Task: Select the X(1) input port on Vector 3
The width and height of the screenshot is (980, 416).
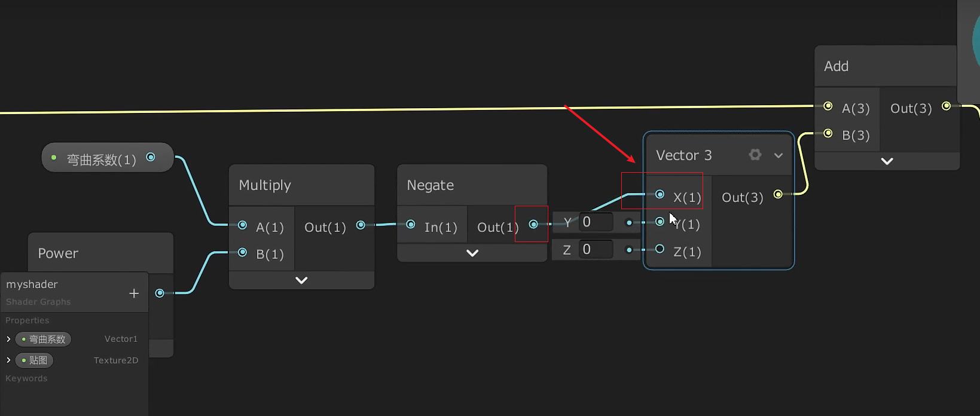Action: pos(660,194)
